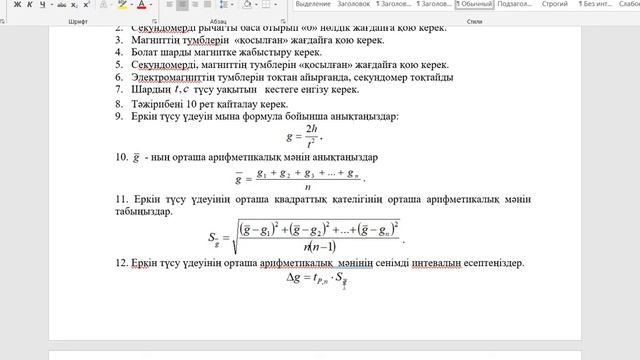
Task: Click the square root S formula
Action: pyautogui.click(x=307, y=237)
